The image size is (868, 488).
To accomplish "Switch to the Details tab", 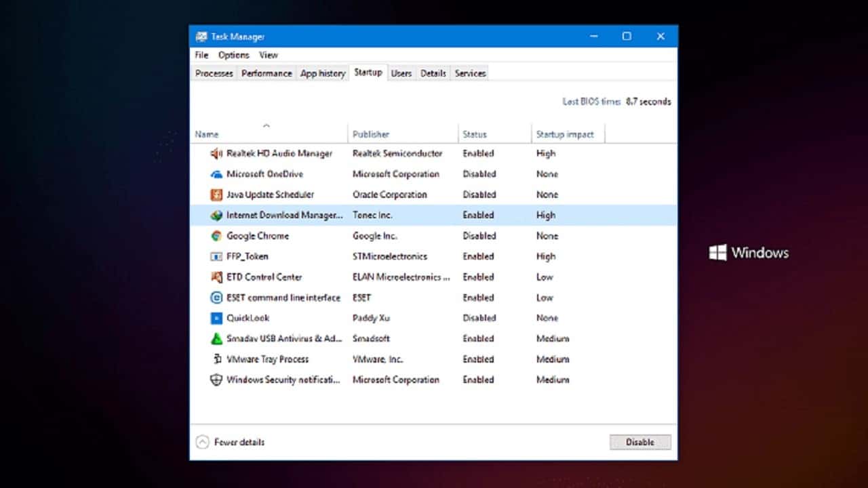I will 433,73.
